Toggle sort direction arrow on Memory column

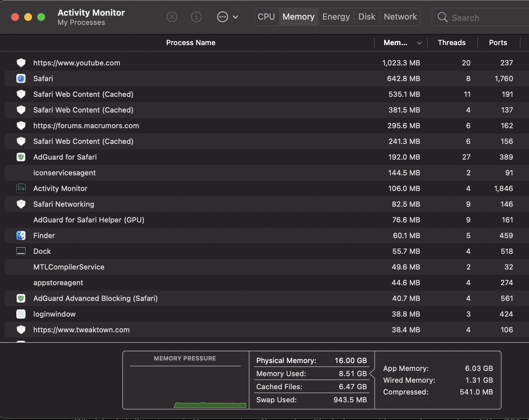[x=419, y=43]
